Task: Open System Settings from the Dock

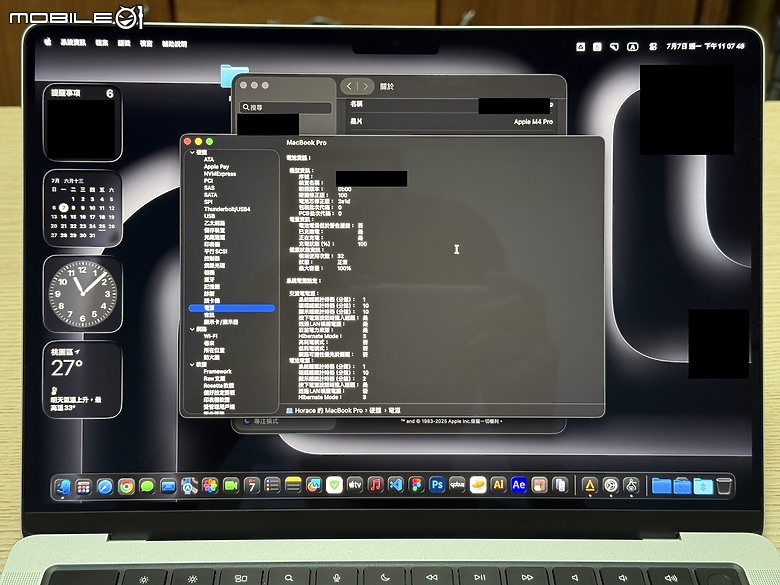Action: coord(610,486)
